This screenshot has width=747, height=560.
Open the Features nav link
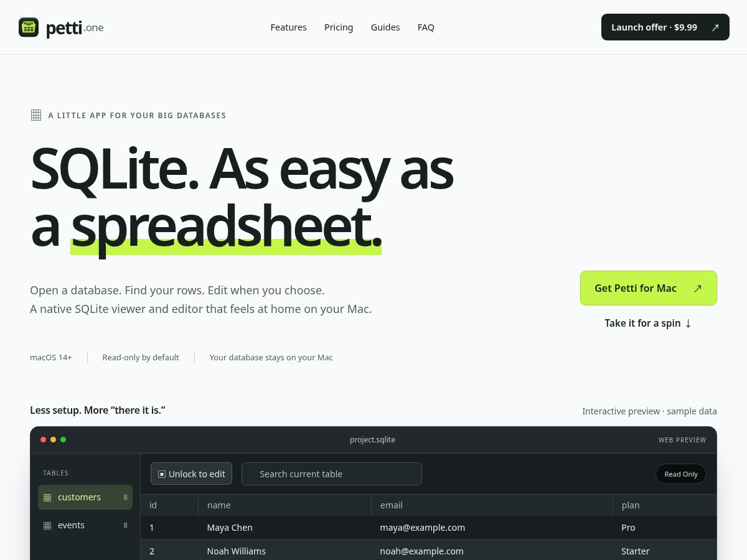point(288,27)
